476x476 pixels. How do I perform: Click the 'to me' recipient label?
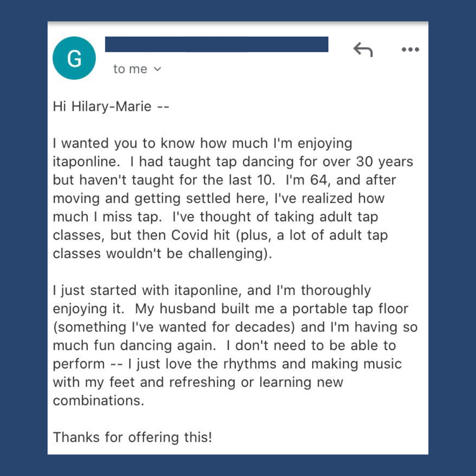click(130, 69)
